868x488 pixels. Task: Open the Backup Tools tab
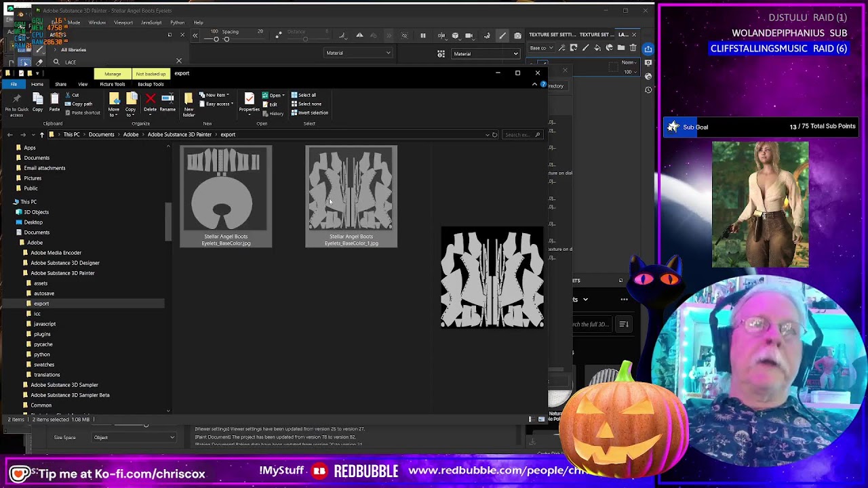click(x=151, y=84)
